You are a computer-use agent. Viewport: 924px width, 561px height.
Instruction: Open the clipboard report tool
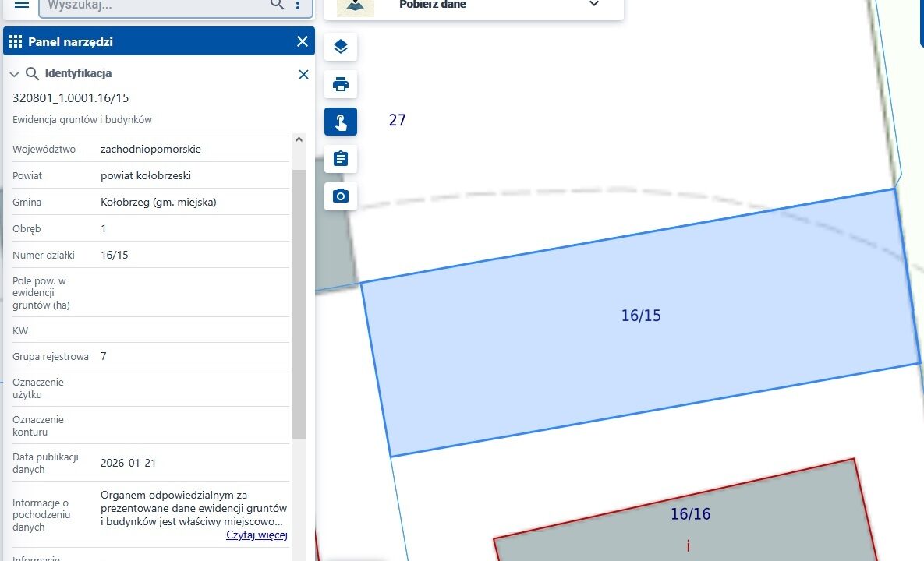341,159
